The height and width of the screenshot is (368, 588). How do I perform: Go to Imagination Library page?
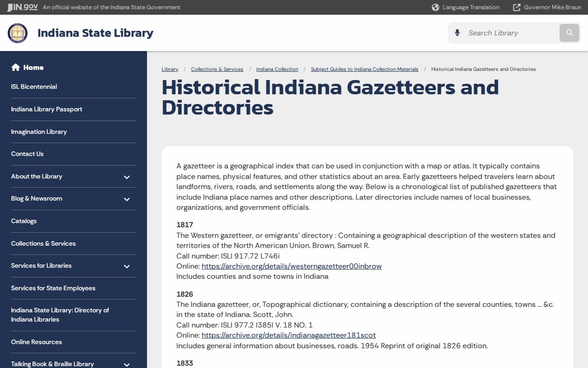pos(39,132)
